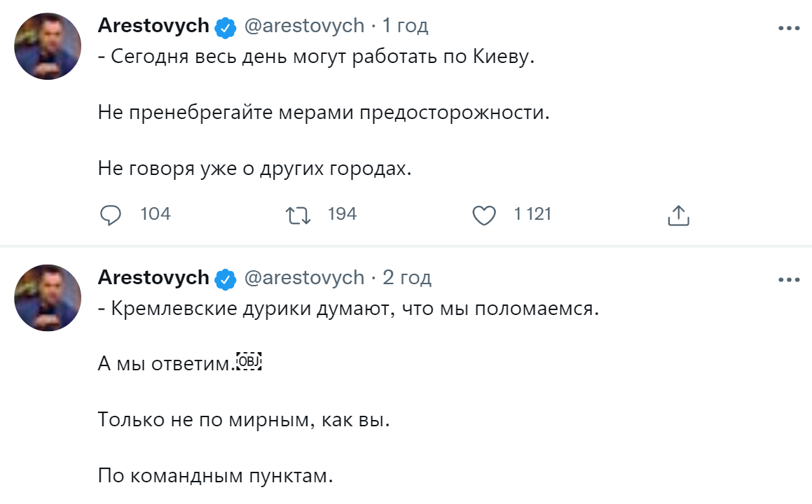
Task: Click the verified checkmark on the second tweet
Action: (224, 277)
